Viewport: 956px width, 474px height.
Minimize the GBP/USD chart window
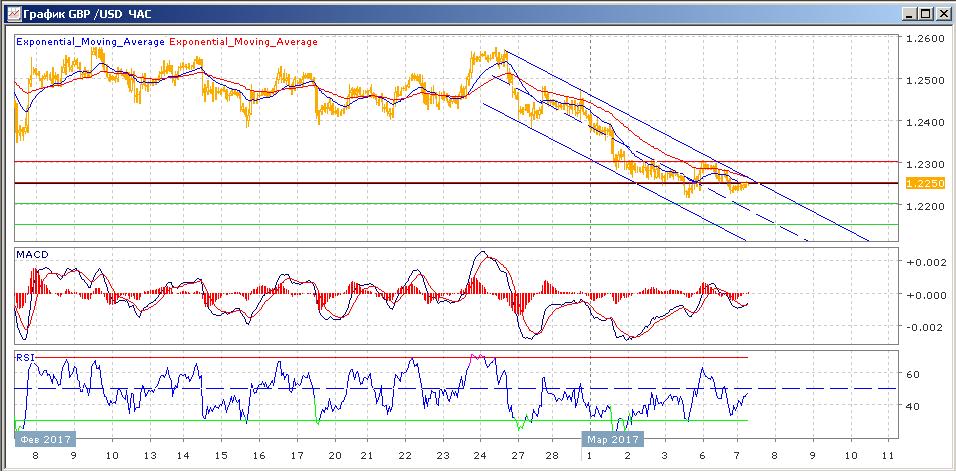pyautogui.click(x=910, y=13)
